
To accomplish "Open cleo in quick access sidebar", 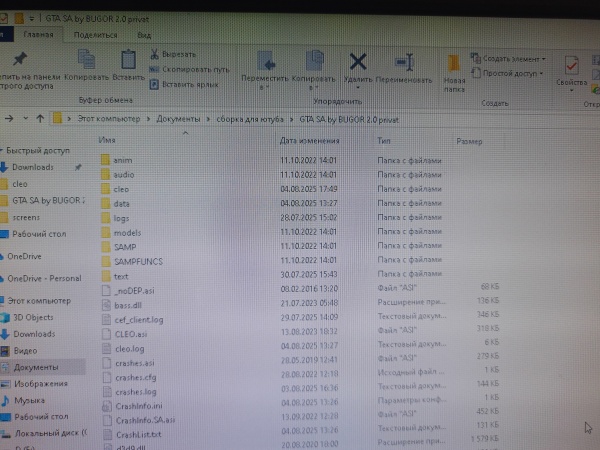I will tap(20, 184).
